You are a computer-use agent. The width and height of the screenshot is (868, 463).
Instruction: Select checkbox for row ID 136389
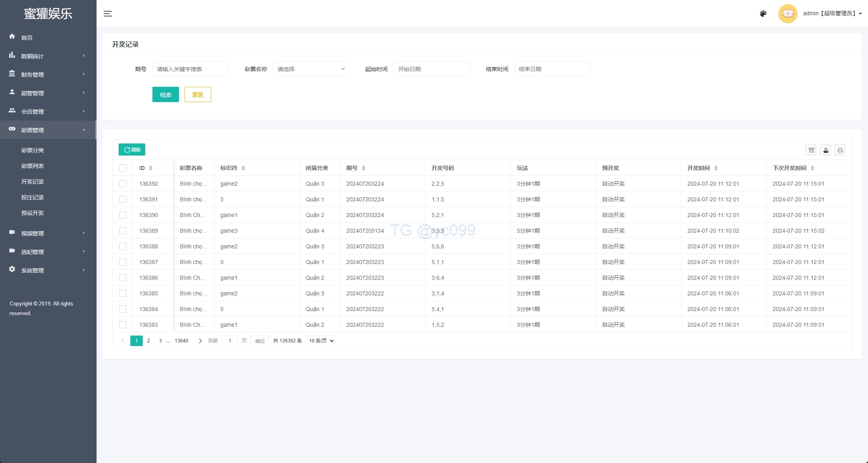point(123,231)
